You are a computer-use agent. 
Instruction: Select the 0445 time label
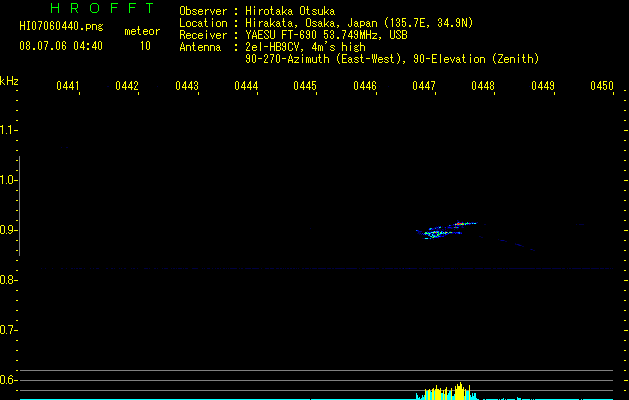click(x=305, y=86)
